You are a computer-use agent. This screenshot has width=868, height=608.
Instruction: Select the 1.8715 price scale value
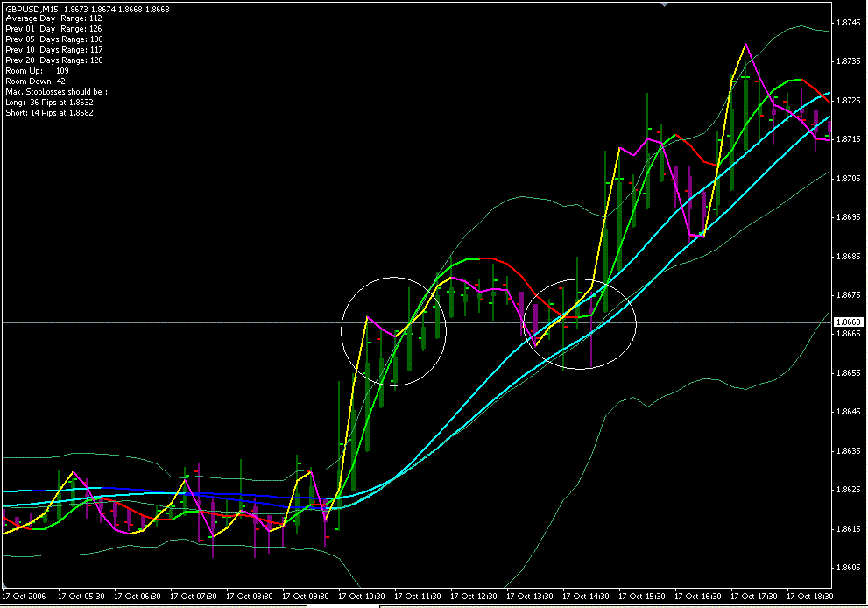[848, 139]
